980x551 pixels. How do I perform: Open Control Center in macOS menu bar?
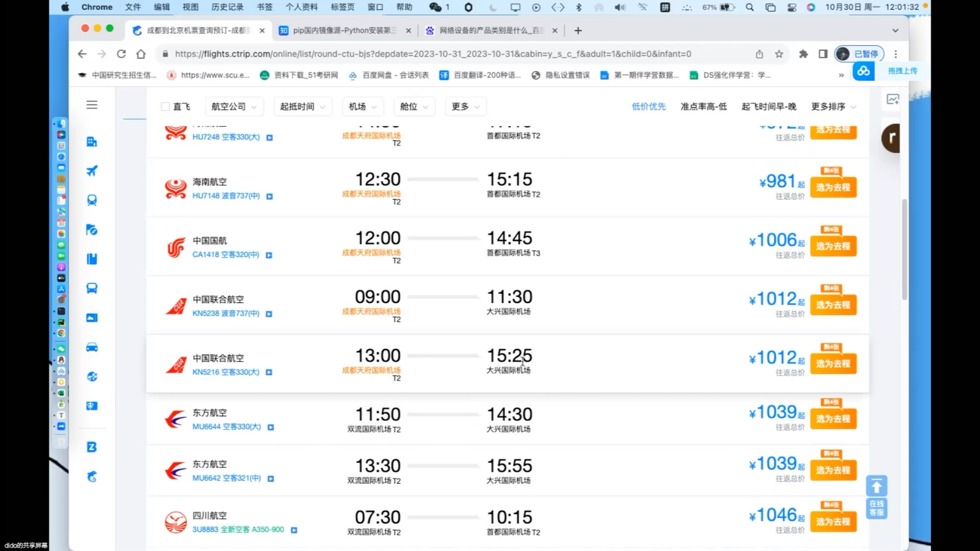click(792, 7)
